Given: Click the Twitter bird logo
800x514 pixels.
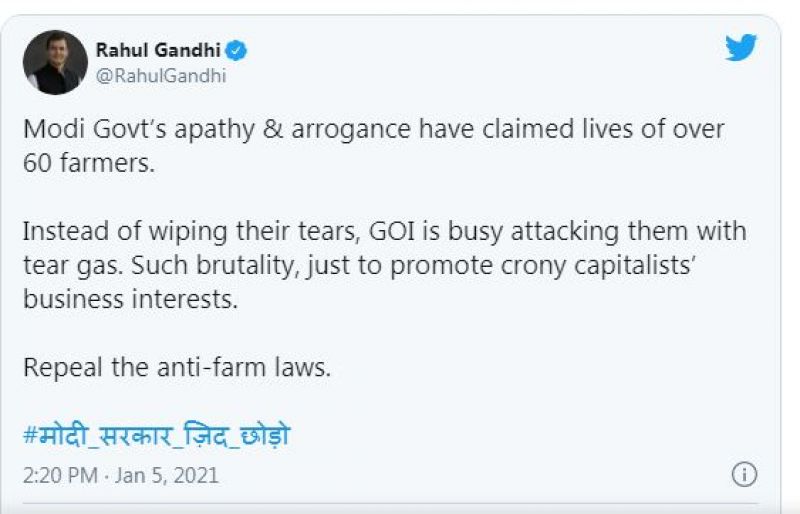Looking at the screenshot, I should [741, 47].
